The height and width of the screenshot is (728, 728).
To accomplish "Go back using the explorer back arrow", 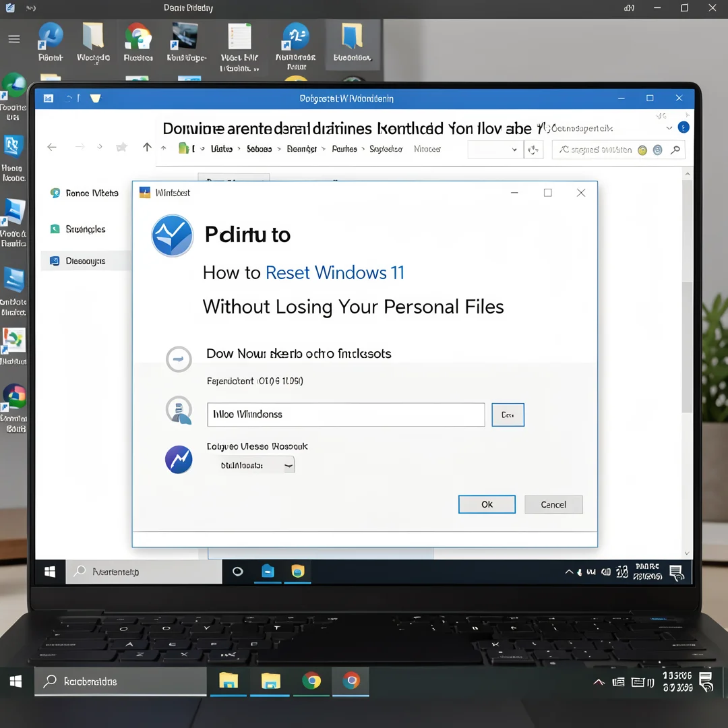I will 52,147.
